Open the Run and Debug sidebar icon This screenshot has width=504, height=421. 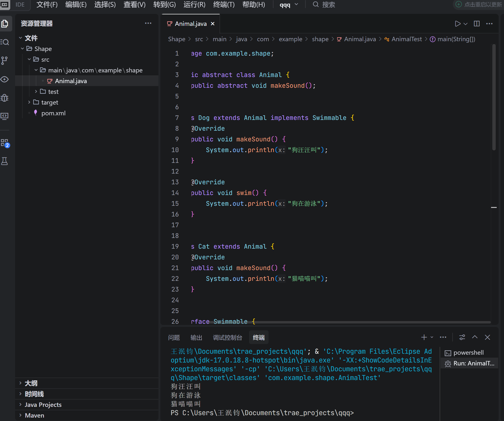point(5,98)
